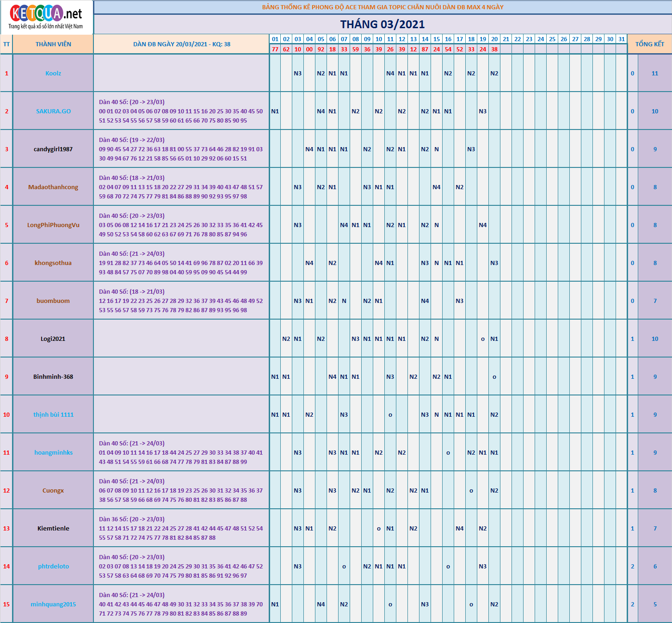Click phtrdeloto N3 cell on day 19

(483, 566)
